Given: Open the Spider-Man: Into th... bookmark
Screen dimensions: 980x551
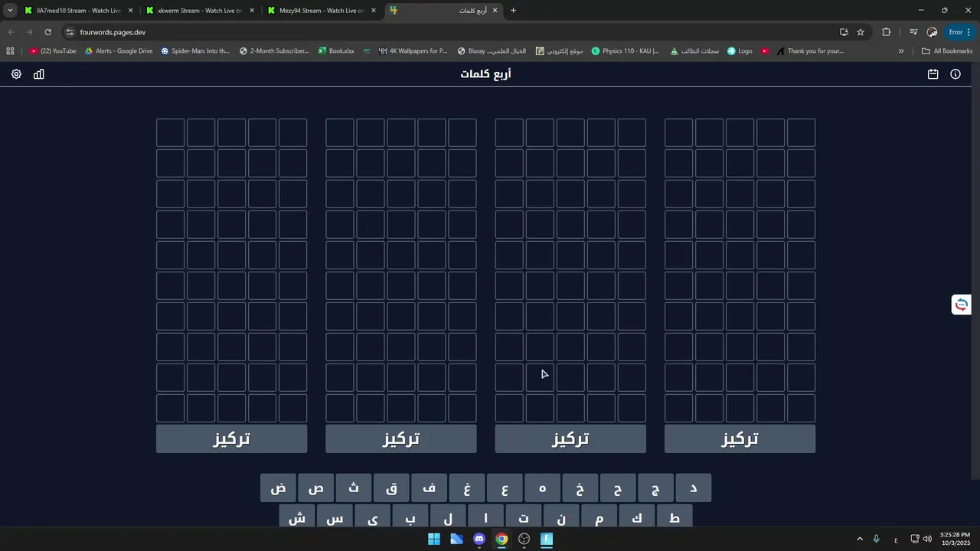Looking at the screenshot, I should [x=195, y=51].
